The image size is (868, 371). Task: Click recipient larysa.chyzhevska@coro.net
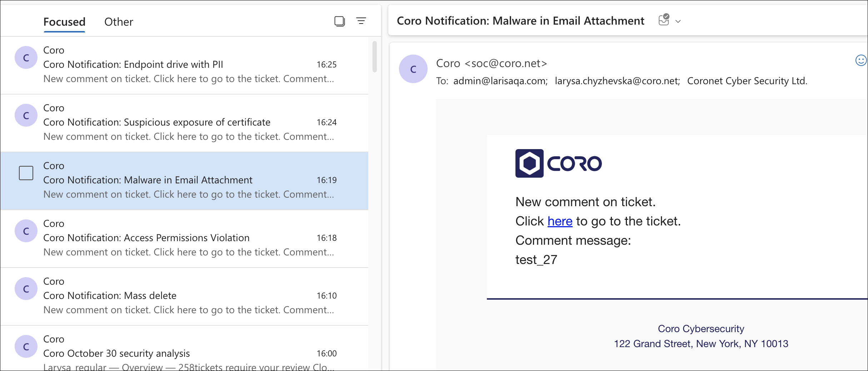pyautogui.click(x=617, y=81)
